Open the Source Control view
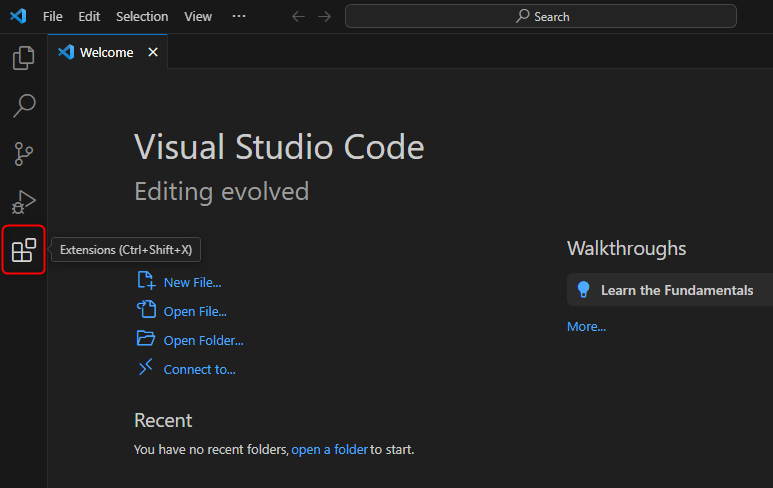Viewport: 773px width, 488px height. (23, 154)
